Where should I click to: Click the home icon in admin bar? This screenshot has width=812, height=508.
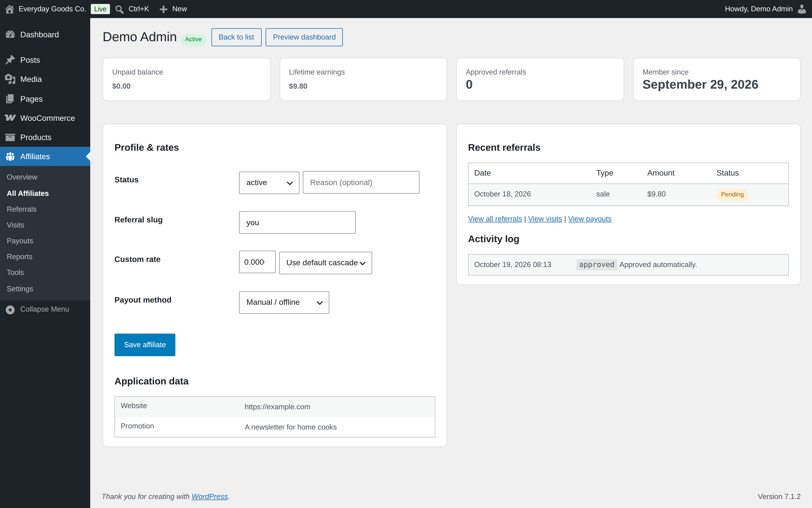coord(10,9)
